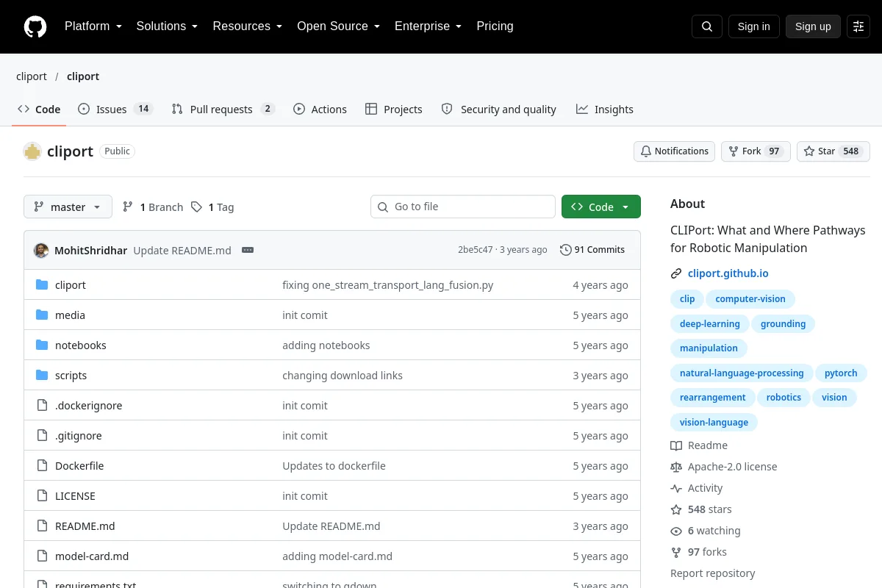This screenshot has height=588, width=882.
Task: Click the cliport repository avatar
Action: tap(32, 151)
